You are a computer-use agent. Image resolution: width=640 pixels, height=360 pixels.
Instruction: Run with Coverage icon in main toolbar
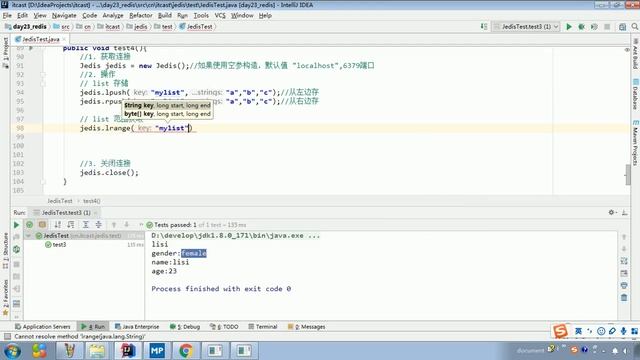[594, 27]
